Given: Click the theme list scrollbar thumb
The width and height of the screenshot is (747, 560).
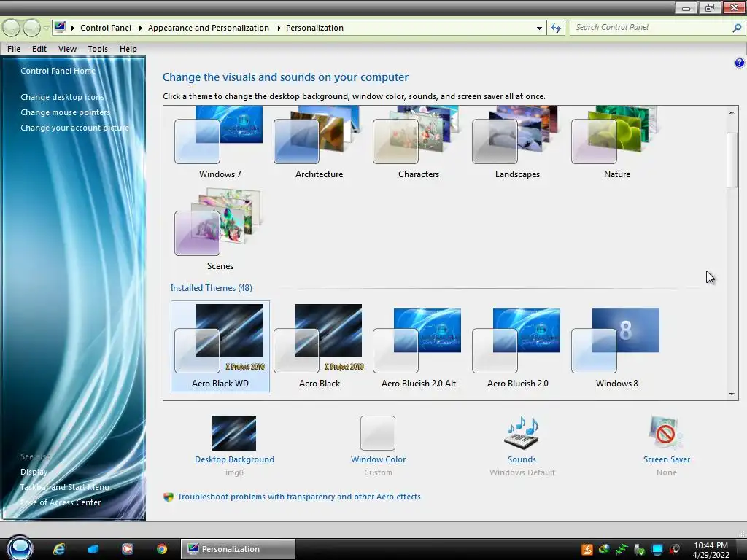Looking at the screenshot, I should click(x=732, y=160).
